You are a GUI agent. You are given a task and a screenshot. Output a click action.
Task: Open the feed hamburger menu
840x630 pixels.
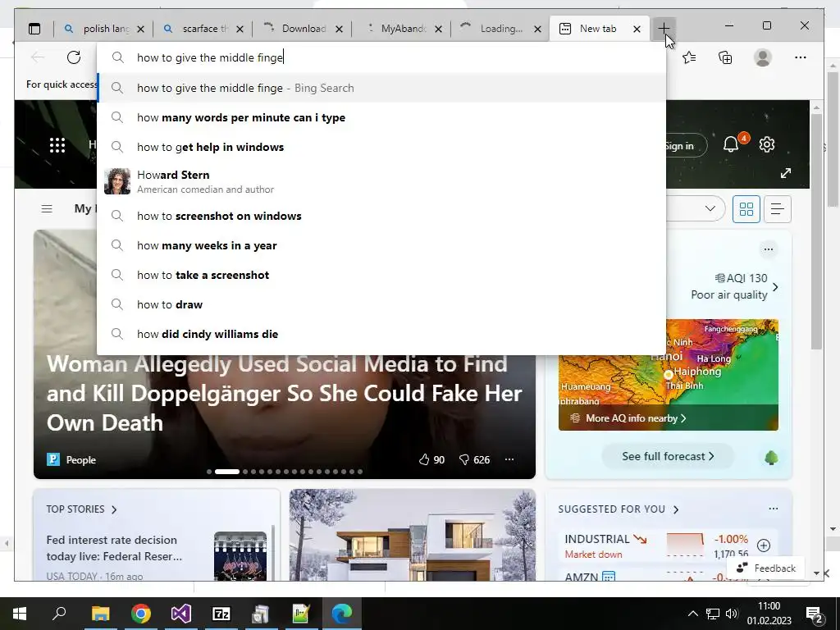point(47,209)
